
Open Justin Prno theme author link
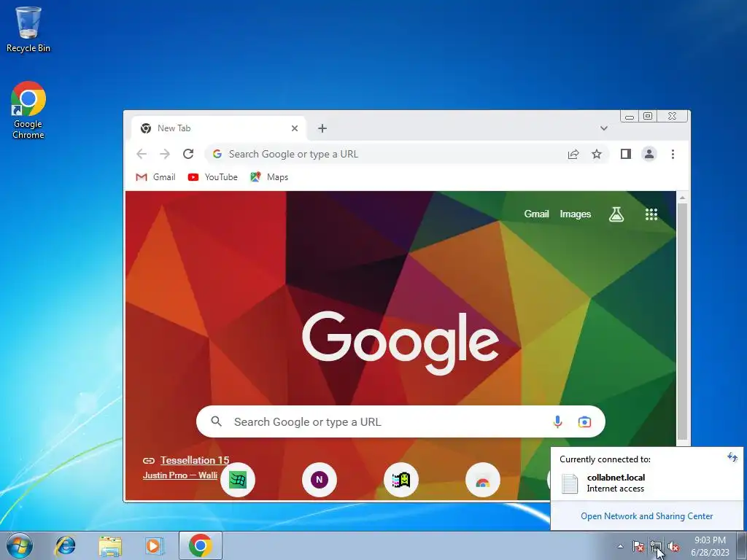pos(180,475)
